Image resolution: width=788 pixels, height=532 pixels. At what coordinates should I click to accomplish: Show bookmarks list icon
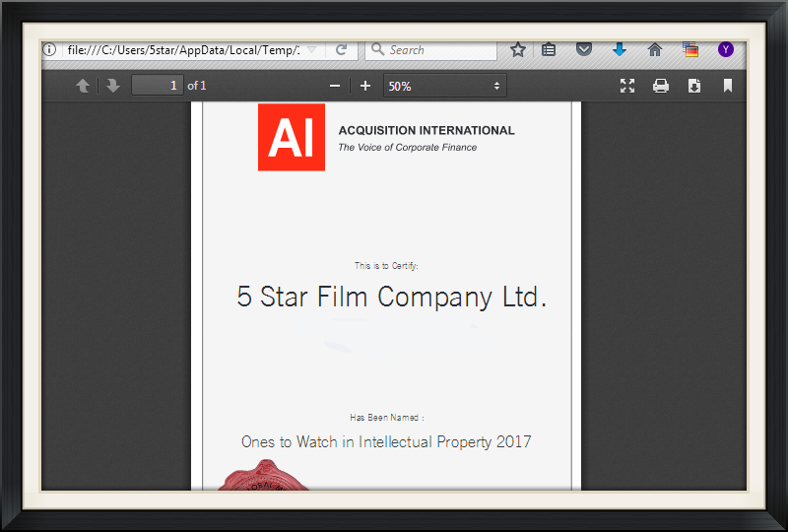[549, 50]
